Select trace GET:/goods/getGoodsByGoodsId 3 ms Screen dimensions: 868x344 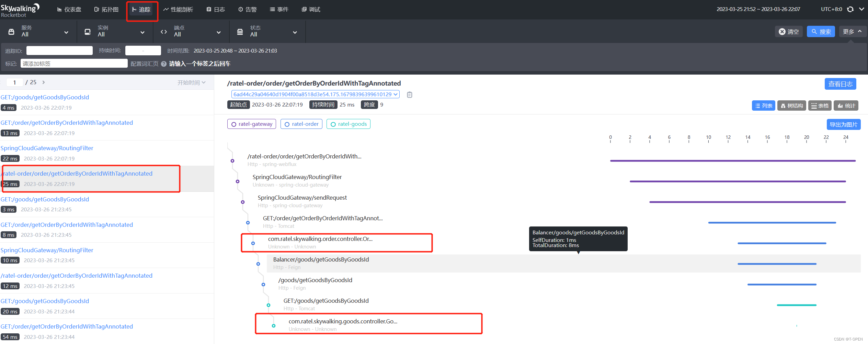pos(107,204)
